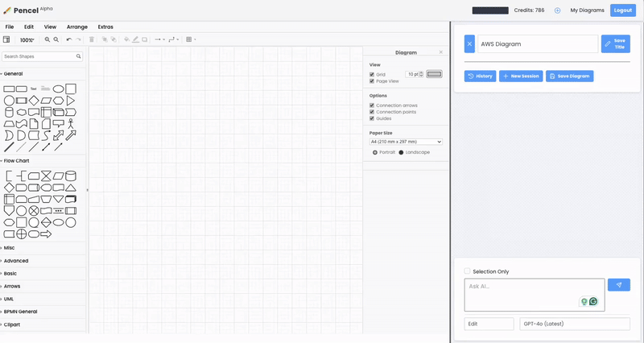Open the session History
The width and height of the screenshot is (644, 343).
pyautogui.click(x=480, y=76)
